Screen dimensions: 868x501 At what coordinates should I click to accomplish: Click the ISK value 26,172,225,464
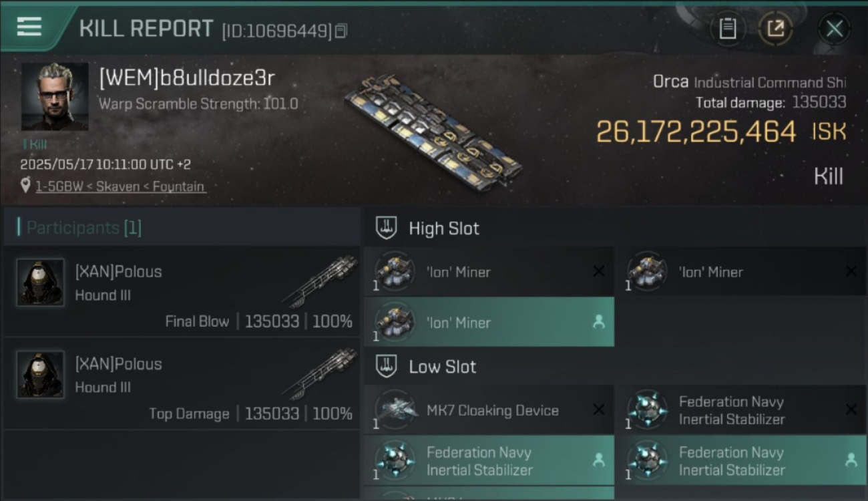[x=696, y=132]
